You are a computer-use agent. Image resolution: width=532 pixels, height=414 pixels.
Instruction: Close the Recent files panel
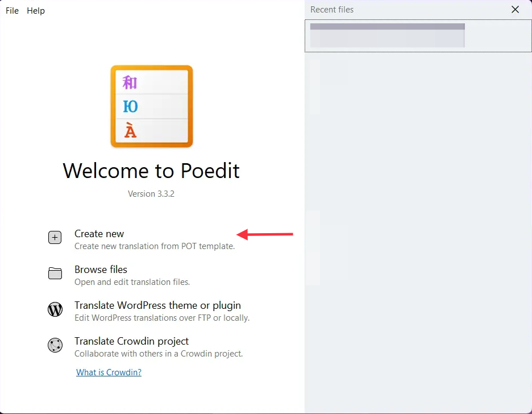(515, 10)
